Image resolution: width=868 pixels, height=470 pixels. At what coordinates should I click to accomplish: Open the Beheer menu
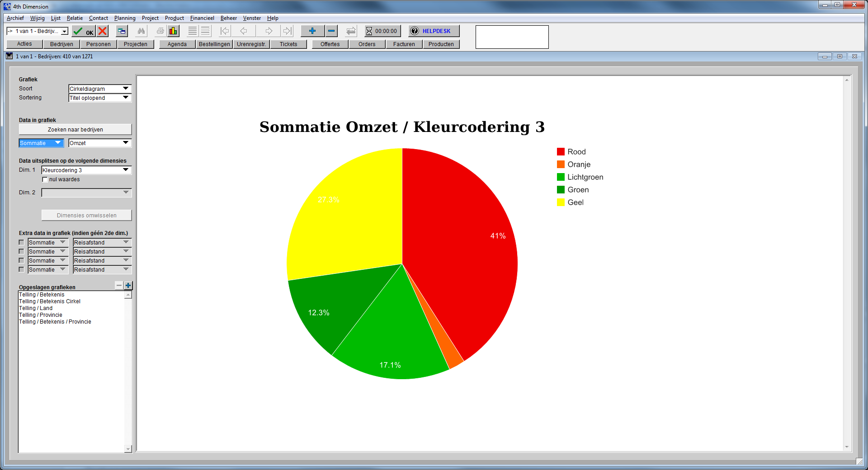point(228,18)
